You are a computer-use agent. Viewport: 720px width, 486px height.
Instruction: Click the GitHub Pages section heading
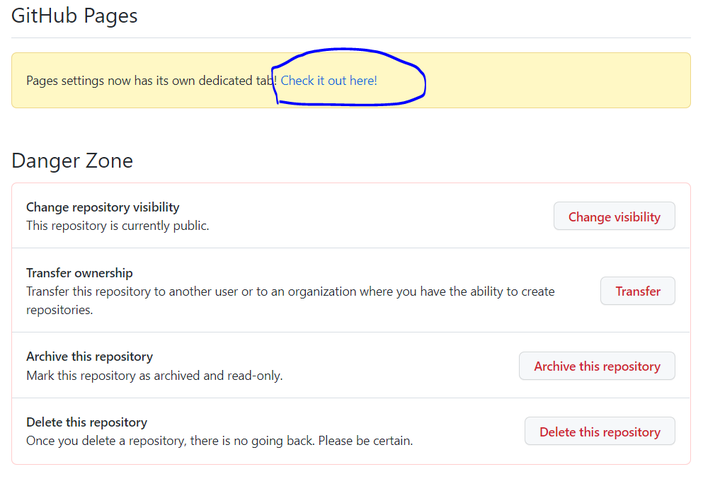[74, 16]
